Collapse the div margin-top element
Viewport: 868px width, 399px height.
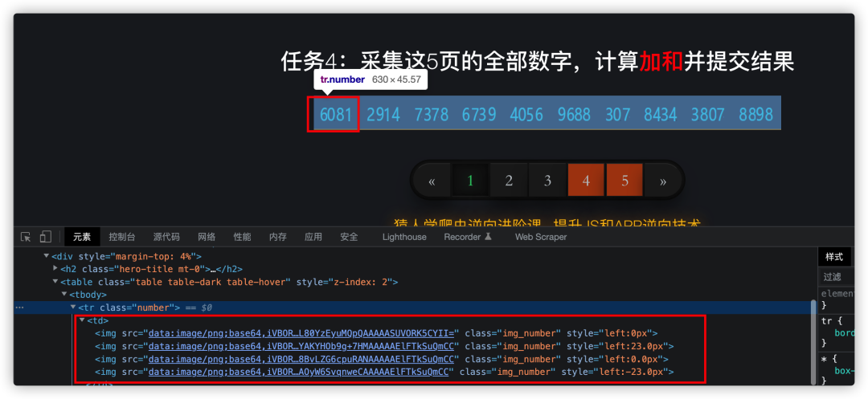(47, 256)
